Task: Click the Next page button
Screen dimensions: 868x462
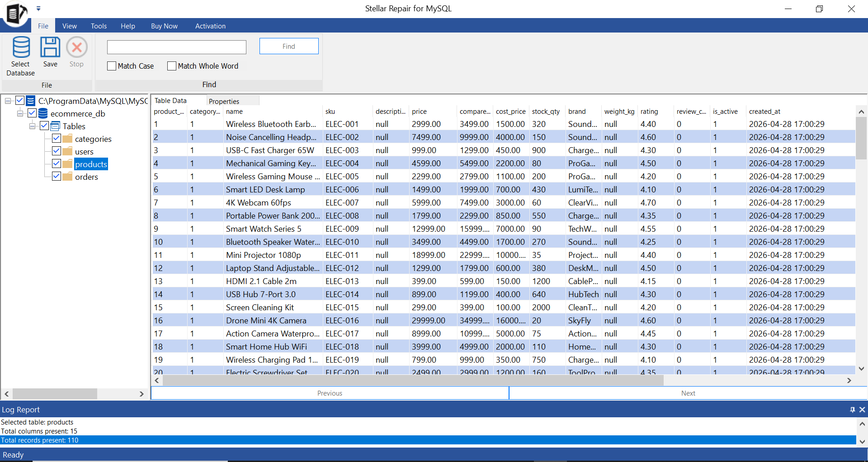Action: click(x=688, y=393)
